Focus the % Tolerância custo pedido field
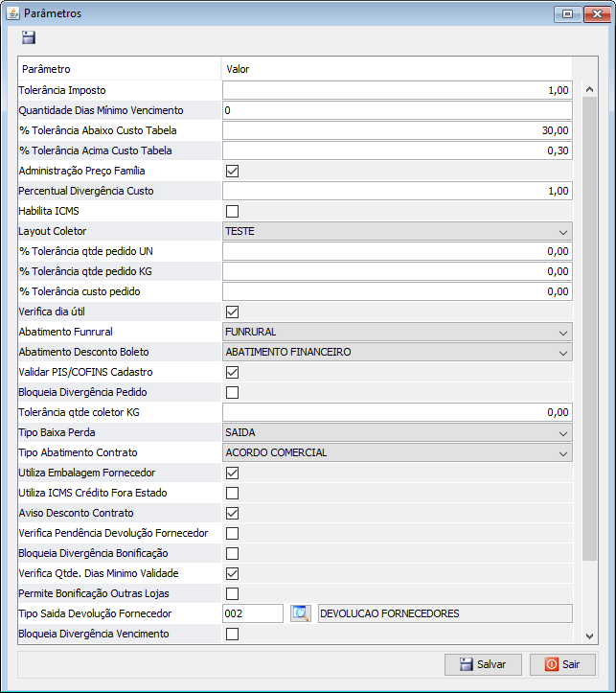Viewport: 616px width, 693px height. pyautogui.click(x=398, y=291)
